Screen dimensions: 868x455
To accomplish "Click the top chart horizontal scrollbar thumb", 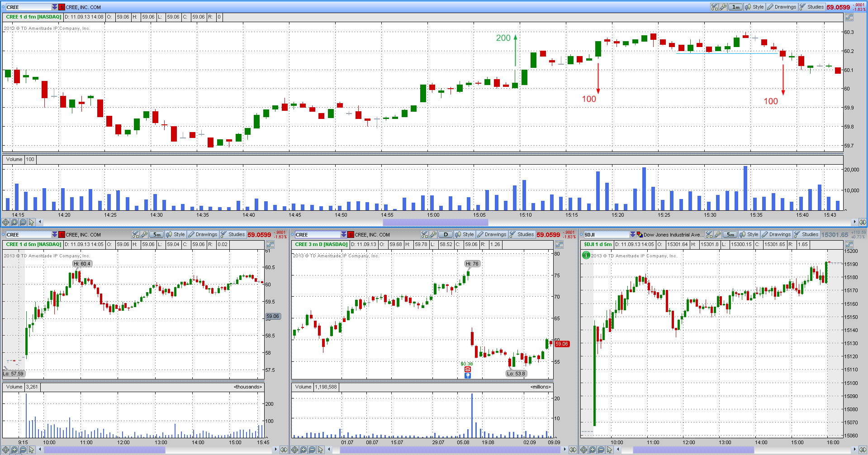I will point(436,222).
